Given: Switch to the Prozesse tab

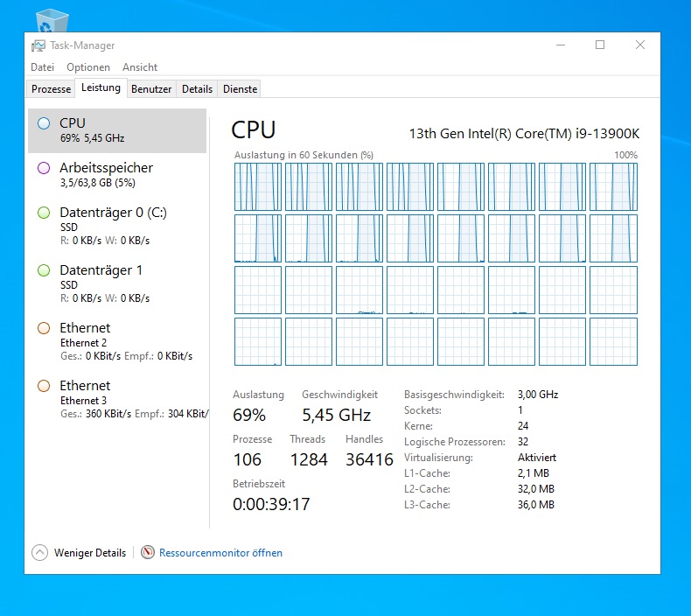Looking at the screenshot, I should (51, 88).
